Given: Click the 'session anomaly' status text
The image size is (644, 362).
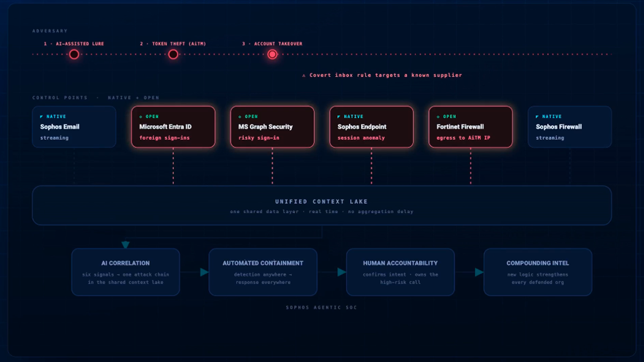Looking at the screenshot, I should point(361,138).
